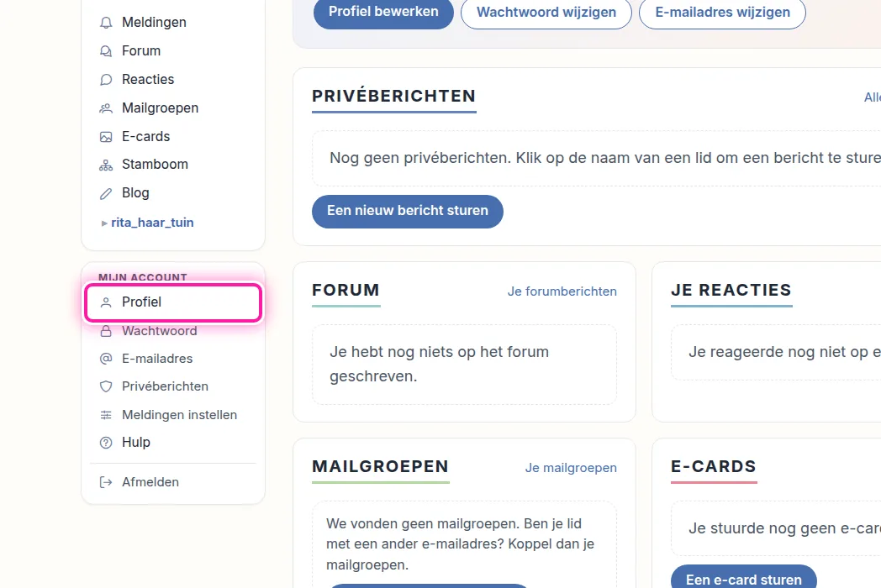Click 'Je hebt nog niets op het forum' text
The height and width of the screenshot is (588, 881).
pyautogui.click(x=440, y=364)
